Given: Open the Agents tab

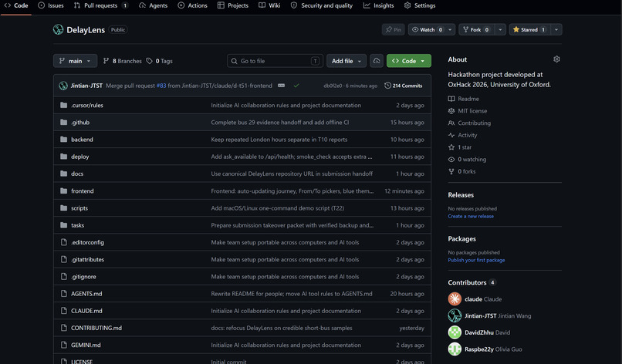Looking at the screenshot, I should point(153,5).
